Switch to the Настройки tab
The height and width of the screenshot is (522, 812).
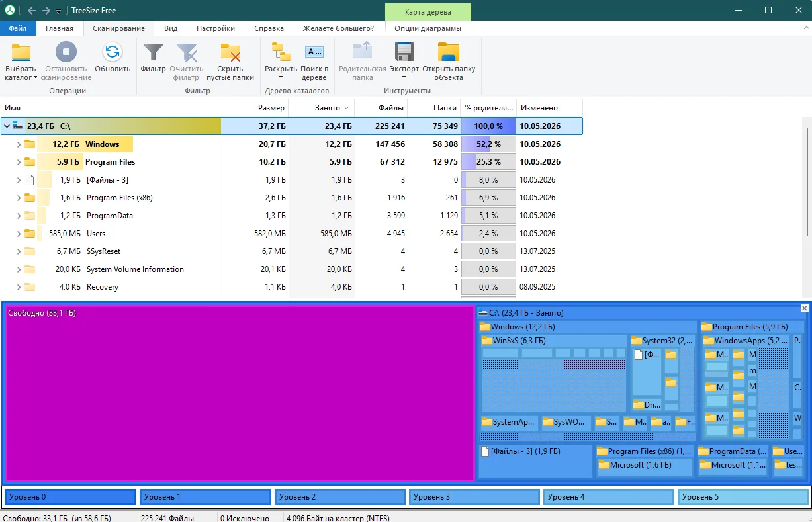coord(216,28)
